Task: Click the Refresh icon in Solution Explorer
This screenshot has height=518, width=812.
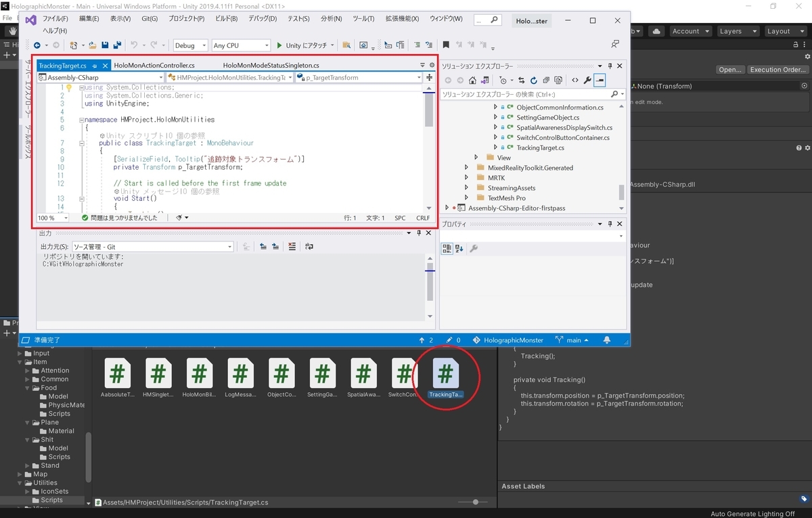Action: tap(534, 80)
